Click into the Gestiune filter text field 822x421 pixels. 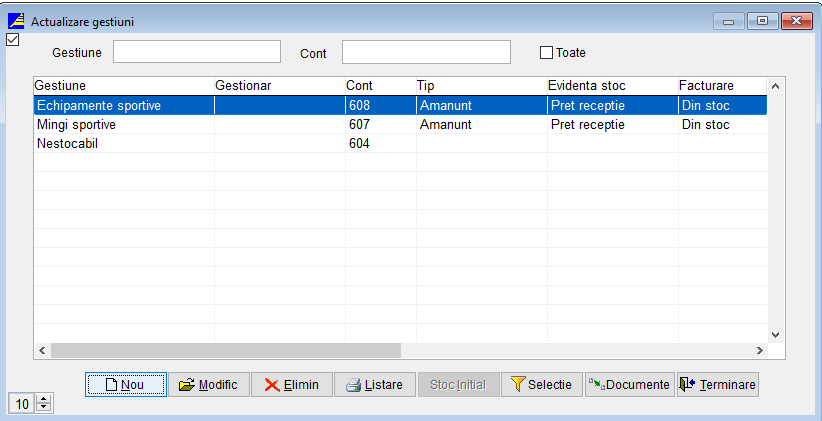[196, 52]
